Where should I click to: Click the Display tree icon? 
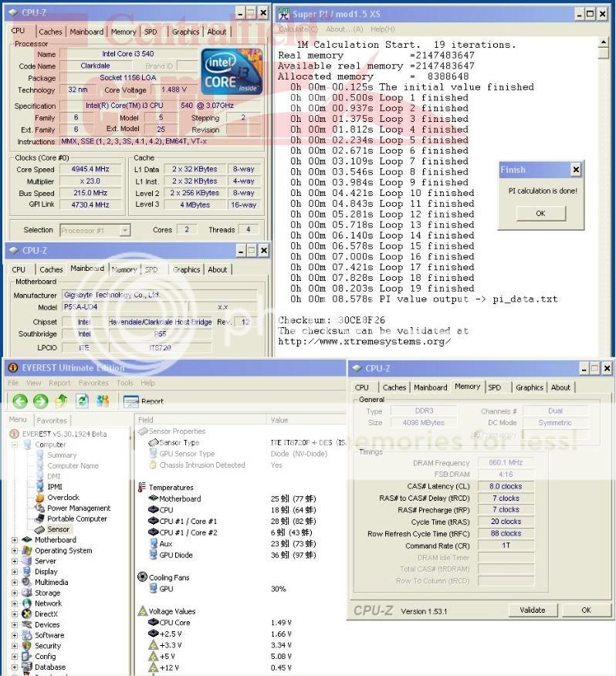click(27, 572)
